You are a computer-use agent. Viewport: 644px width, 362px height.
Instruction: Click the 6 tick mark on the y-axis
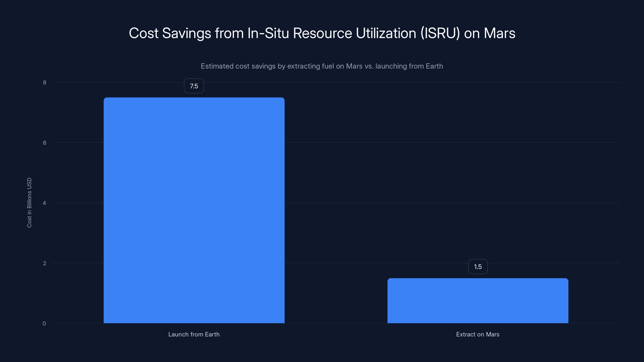click(x=45, y=142)
